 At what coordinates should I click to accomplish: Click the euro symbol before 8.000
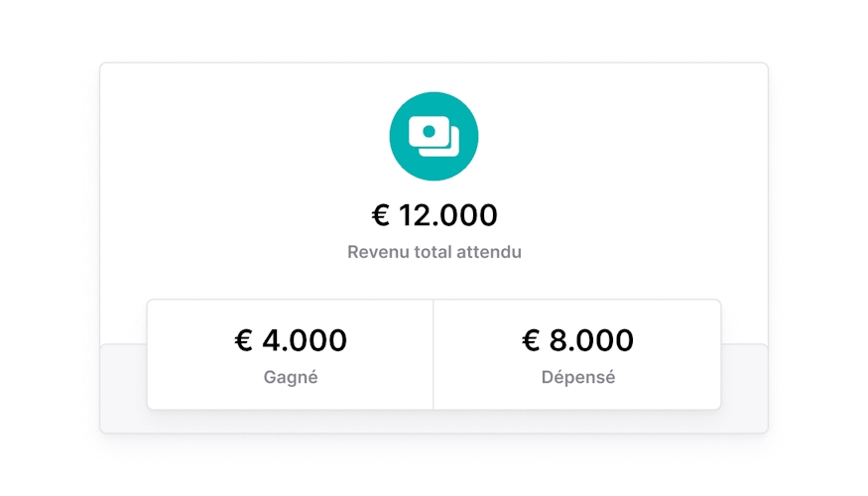click(x=531, y=340)
